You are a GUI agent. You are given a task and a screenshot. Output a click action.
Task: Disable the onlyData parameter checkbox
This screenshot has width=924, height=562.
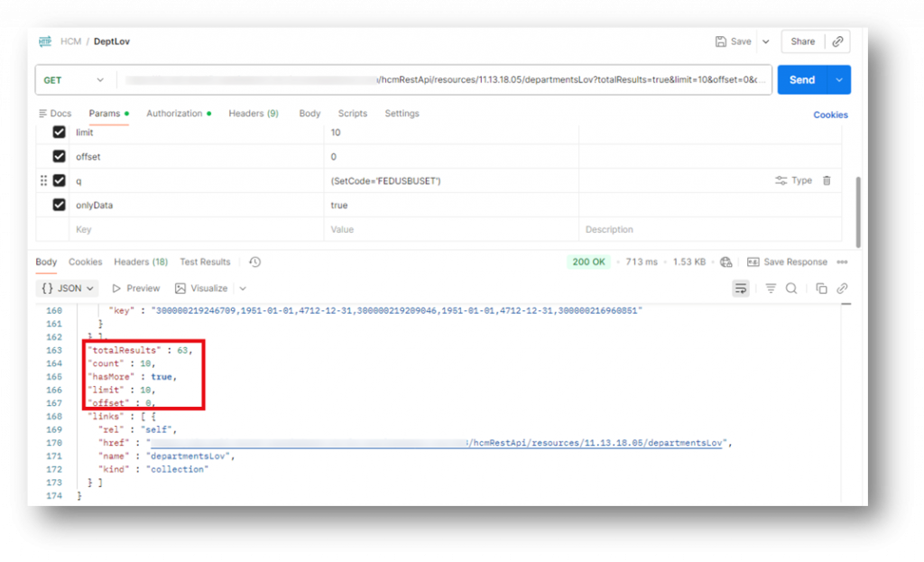tap(59, 205)
